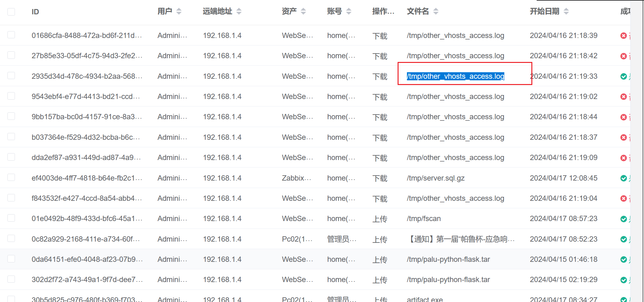The image size is (644, 302).
Task: Click the highlighted /tmp/other_vhosts_access.log cell
Action: coord(455,76)
